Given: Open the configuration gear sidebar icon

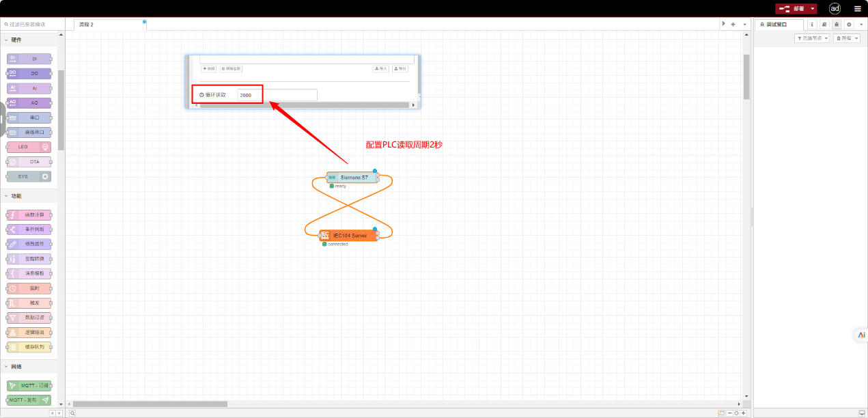Looking at the screenshot, I should coord(849,24).
